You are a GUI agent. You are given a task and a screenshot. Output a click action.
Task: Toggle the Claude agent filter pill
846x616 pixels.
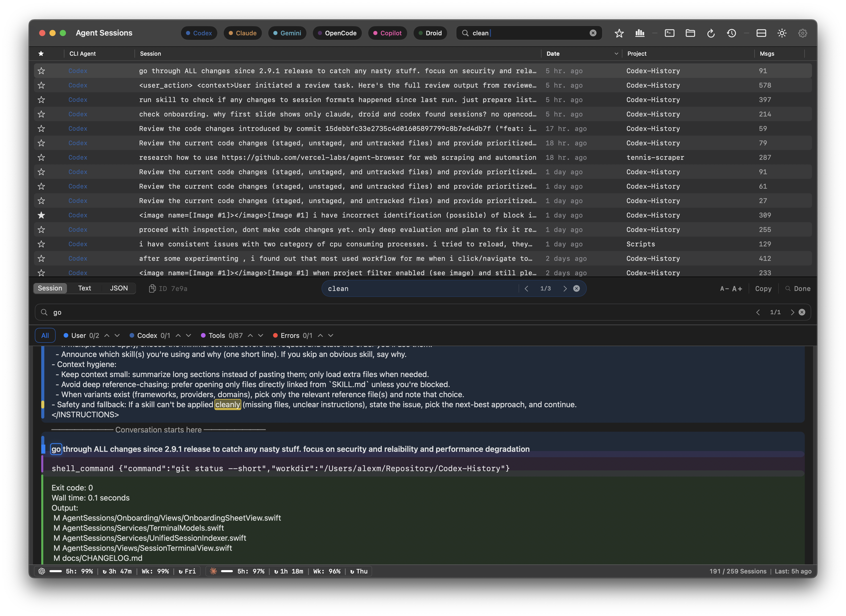(243, 33)
